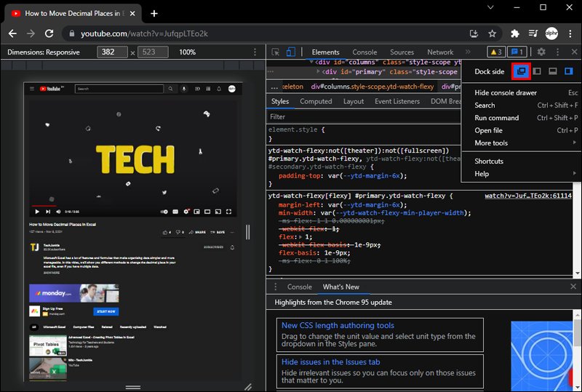This screenshot has height=392, width=582.
Task: Click the warnings counter badge
Action: (495, 52)
